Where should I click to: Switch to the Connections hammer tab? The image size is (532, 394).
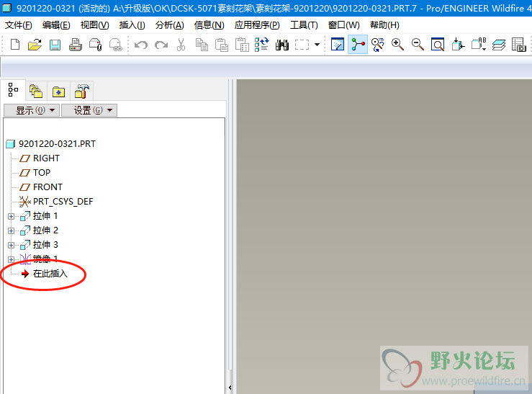[81, 91]
